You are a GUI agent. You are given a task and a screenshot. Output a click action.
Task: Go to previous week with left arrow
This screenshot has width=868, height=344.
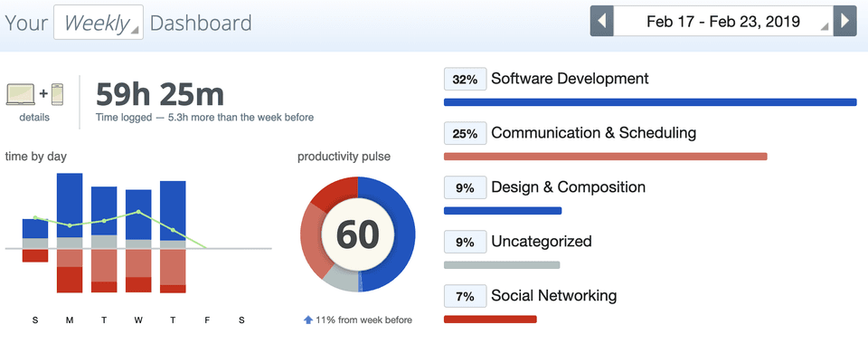(x=602, y=21)
